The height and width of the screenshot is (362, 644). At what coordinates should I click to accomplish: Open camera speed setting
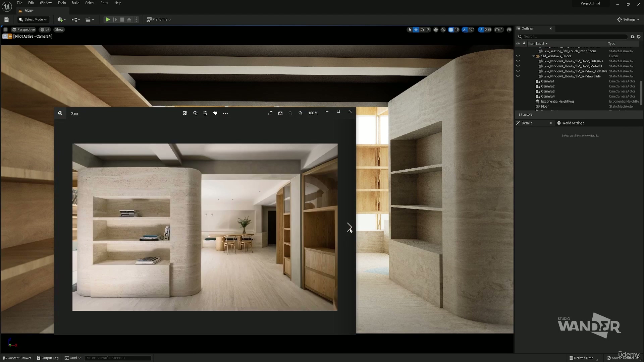tap(499, 30)
